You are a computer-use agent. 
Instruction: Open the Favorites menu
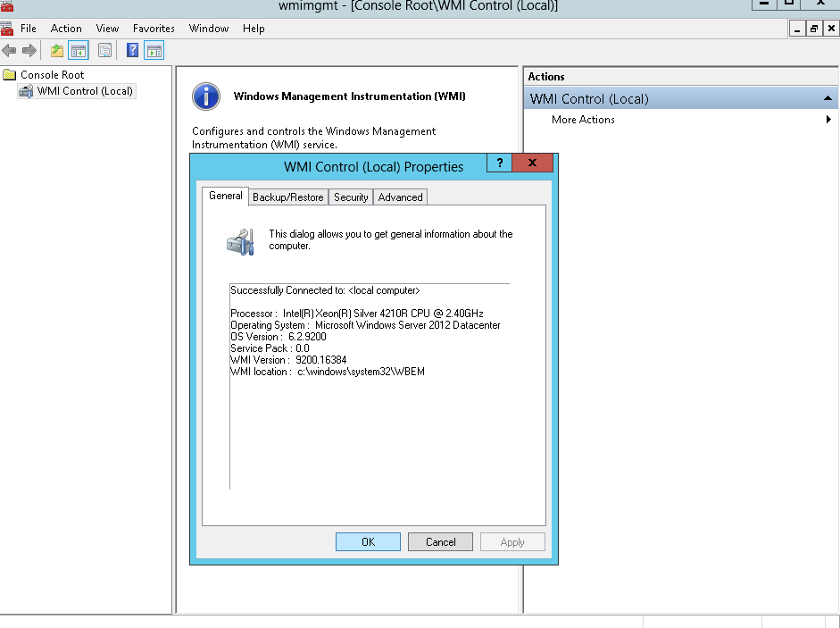pos(154,29)
